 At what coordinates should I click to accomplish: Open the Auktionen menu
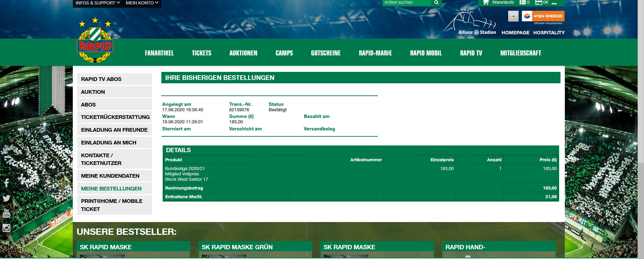click(244, 53)
